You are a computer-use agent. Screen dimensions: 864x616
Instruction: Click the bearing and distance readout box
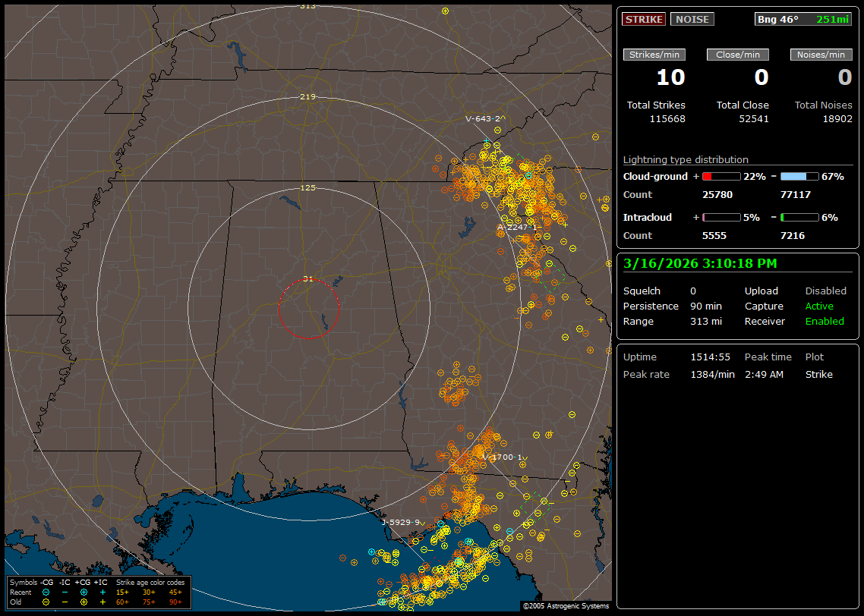(x=803, y=20)
